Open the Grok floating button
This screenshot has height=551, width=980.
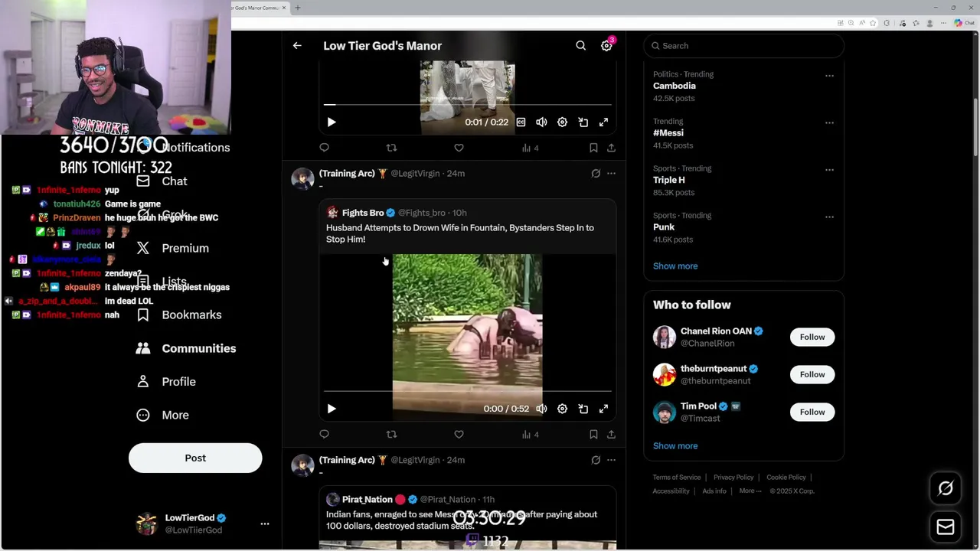coord(946,488)
